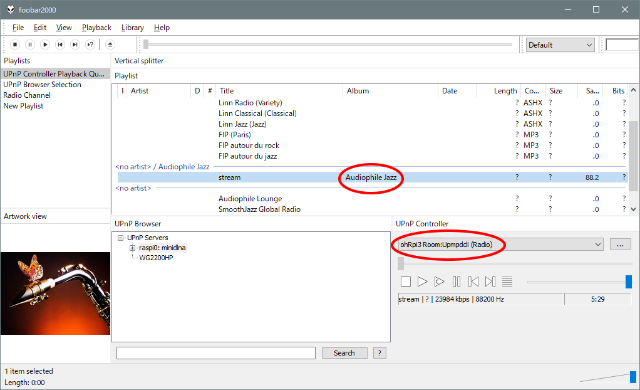Sort playlist by Bits column header
Viewport: 640px width, 390px height.
[x=616, y=91]
